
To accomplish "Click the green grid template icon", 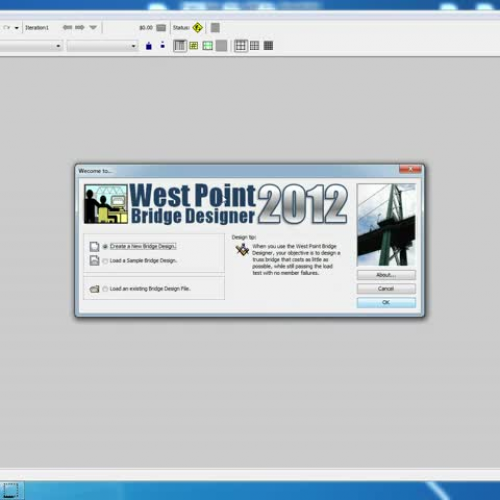I will point(208,46).
